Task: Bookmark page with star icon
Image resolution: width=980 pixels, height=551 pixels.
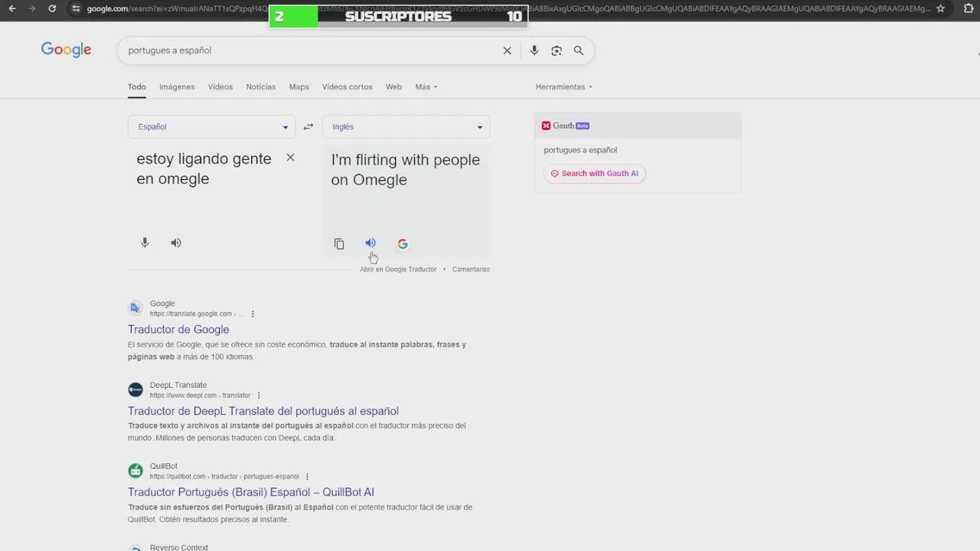Action: [x=941, y=8]
